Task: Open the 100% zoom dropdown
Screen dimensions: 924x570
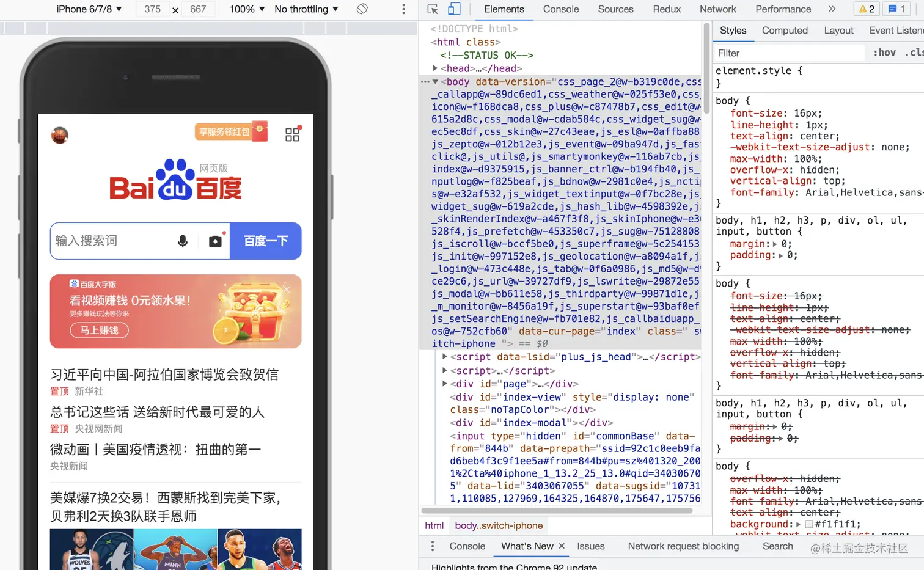Action: (x=247, y=9)
